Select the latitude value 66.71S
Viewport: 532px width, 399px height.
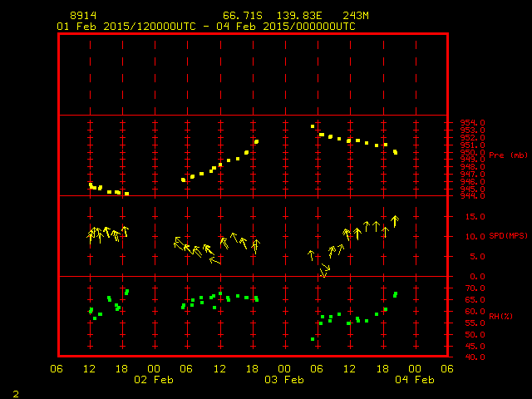click(x=243, y=16)
